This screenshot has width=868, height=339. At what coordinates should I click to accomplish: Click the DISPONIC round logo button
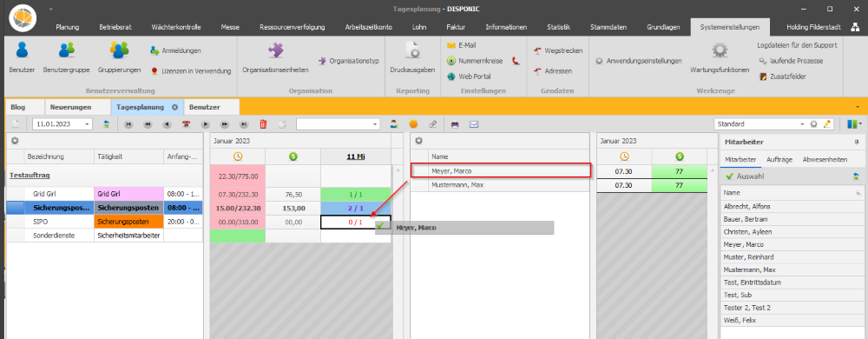[x=23, y=17]
